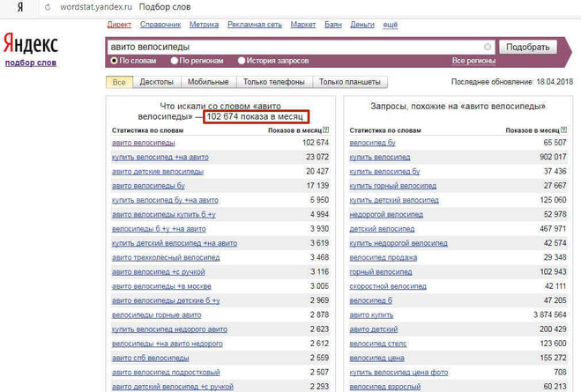The width and height of the screenshot is (581, 392).
Task: Open 'велосипед стелс' link
Action: 378,344
